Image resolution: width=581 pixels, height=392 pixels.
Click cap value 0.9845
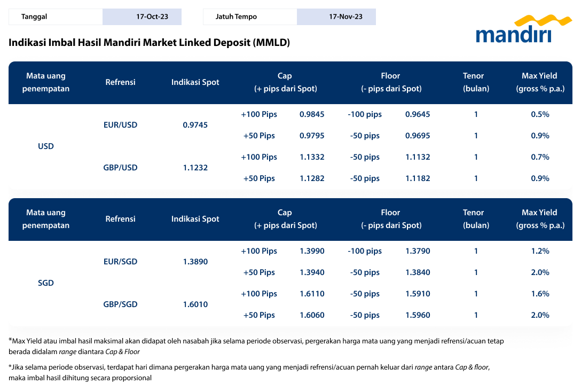312,114
